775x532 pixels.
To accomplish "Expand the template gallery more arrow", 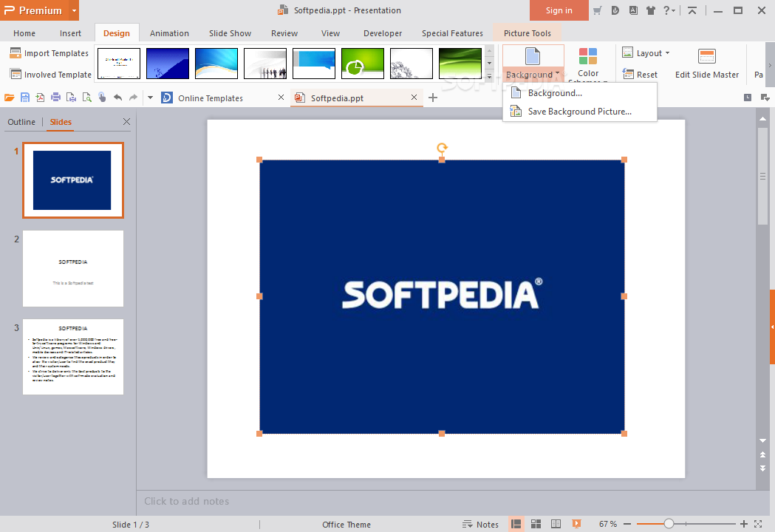I will (489, 76).
